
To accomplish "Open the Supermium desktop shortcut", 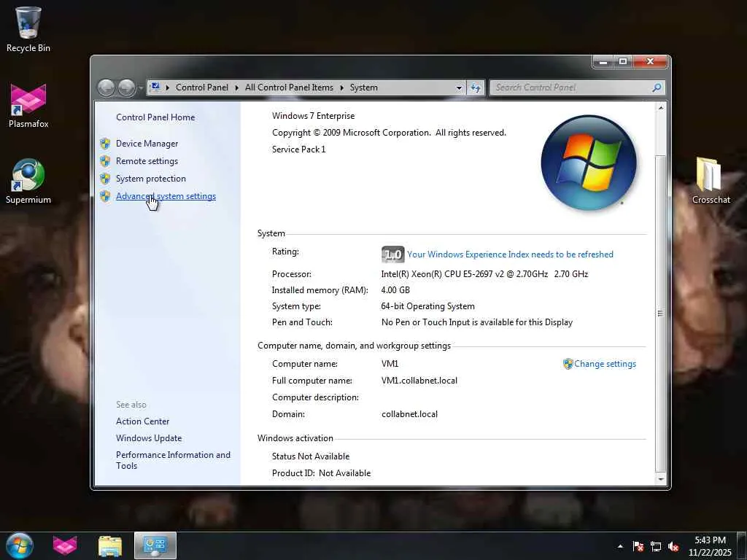I will (x=28, y=182).
